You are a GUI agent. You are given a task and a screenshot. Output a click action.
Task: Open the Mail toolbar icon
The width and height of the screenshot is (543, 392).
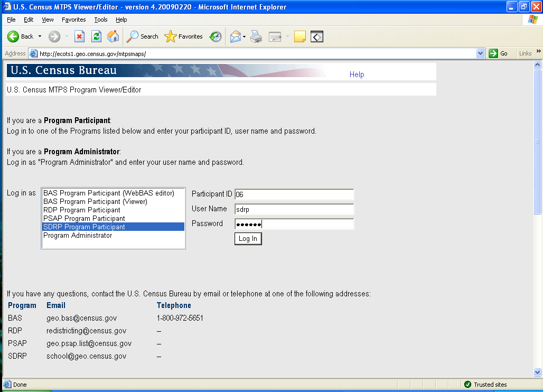coord(235,36)
